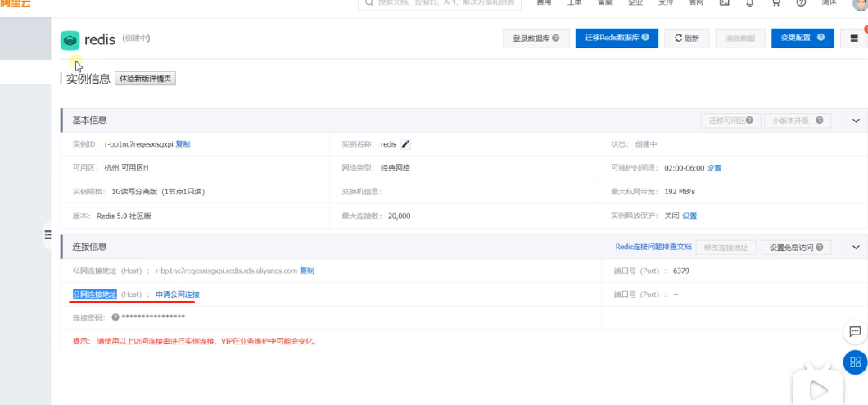The width and height of the screenshot is (868, 405).
Task: Click the greyed 清除数据 button
Action: (740, 39)
